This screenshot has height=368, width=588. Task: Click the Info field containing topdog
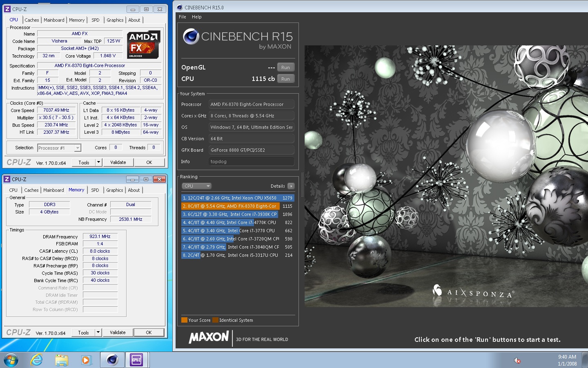click(x=252, y=162)
